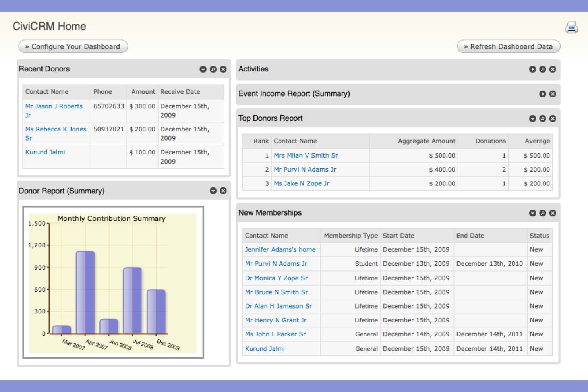Open Kurund Jalmi in Recent Donors

[45, 152]
